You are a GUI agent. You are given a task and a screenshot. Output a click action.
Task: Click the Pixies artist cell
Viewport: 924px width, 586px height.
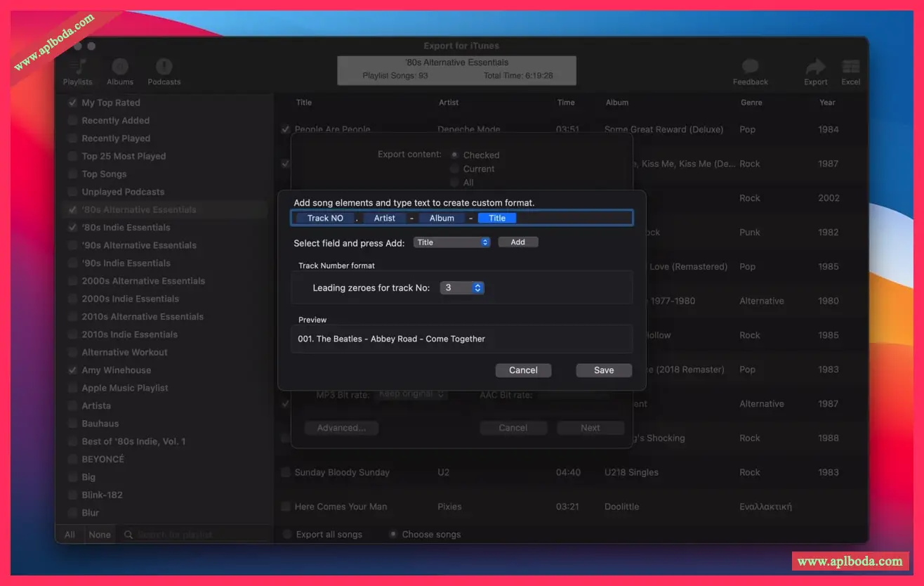[449, 507]
